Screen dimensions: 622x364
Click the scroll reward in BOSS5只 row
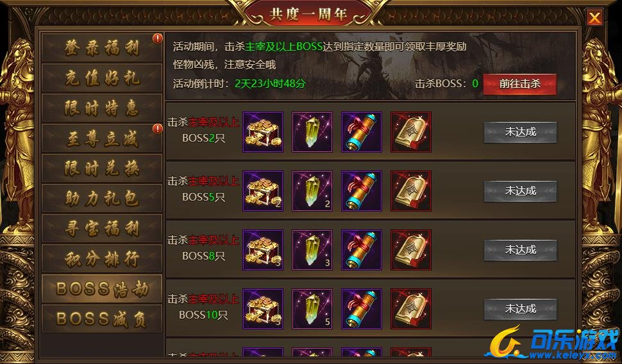click(x=362, y=191)
